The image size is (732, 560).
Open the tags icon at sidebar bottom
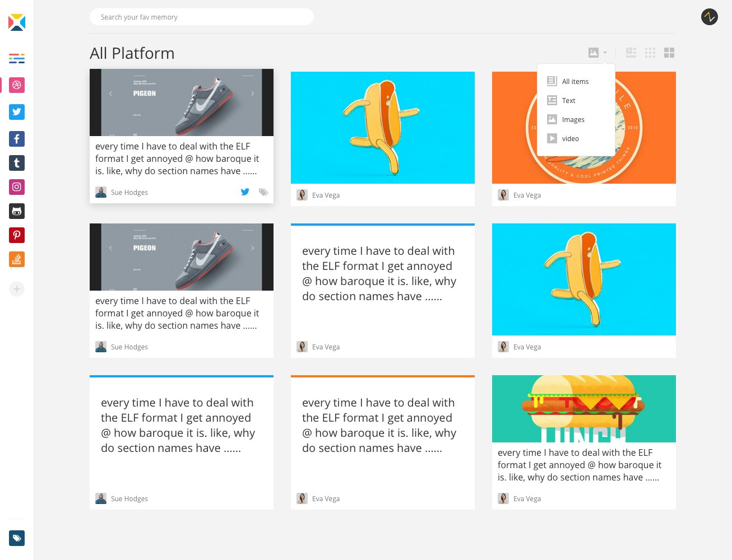pyautogui.click(x=17, y=538)
